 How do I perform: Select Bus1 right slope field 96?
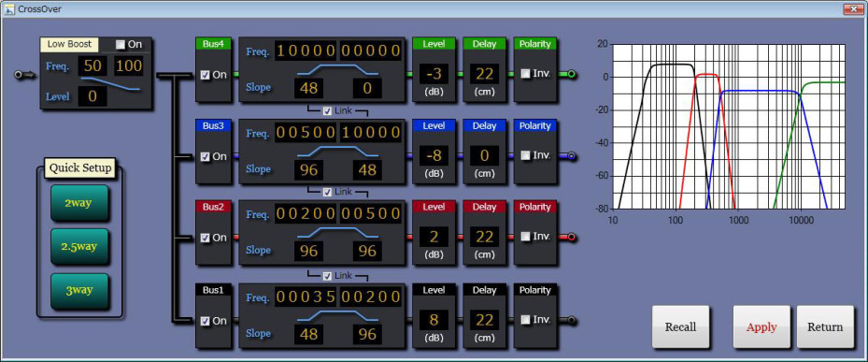coord(368,334)
